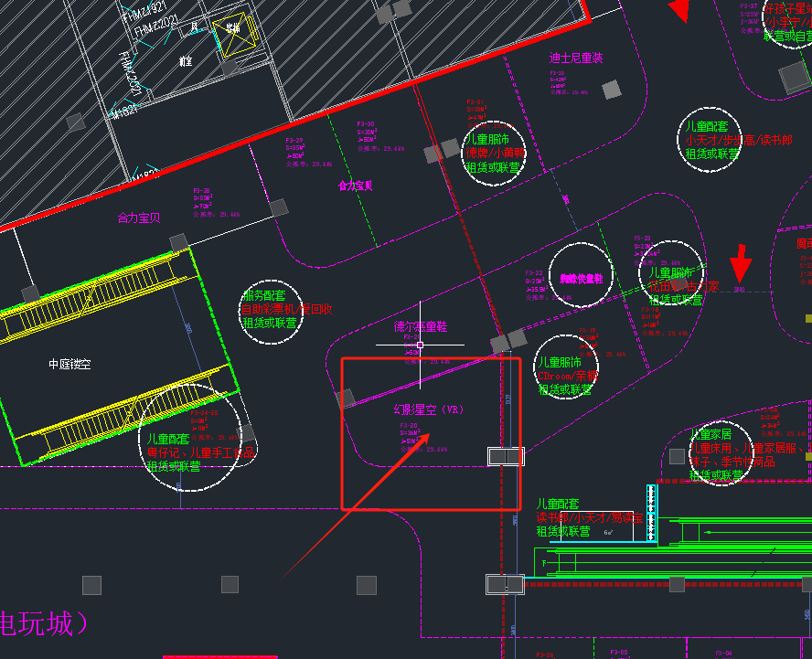Click the 德牌/小黄鸭 children's clothing annotation
Screen dimensions: 812x659
(495, 154)
